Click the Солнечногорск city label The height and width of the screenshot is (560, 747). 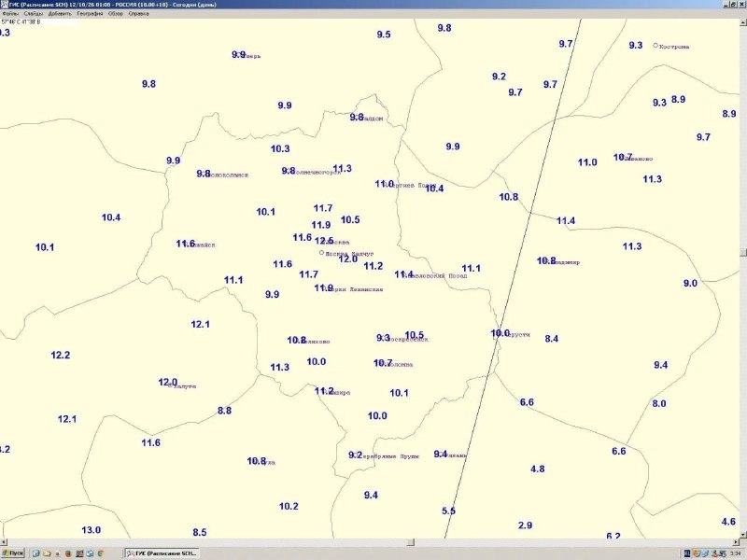315,172
